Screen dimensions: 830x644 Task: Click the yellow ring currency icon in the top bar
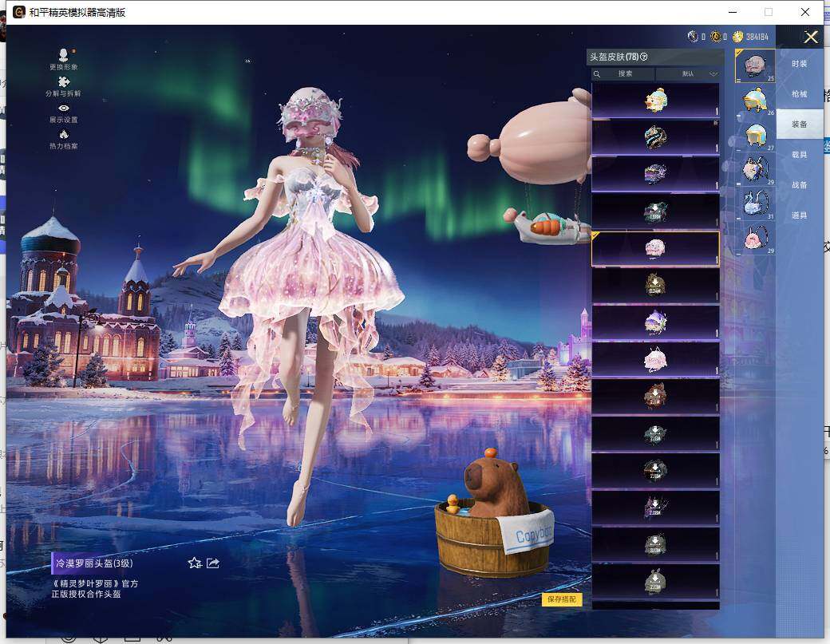[x=716, y=37]
